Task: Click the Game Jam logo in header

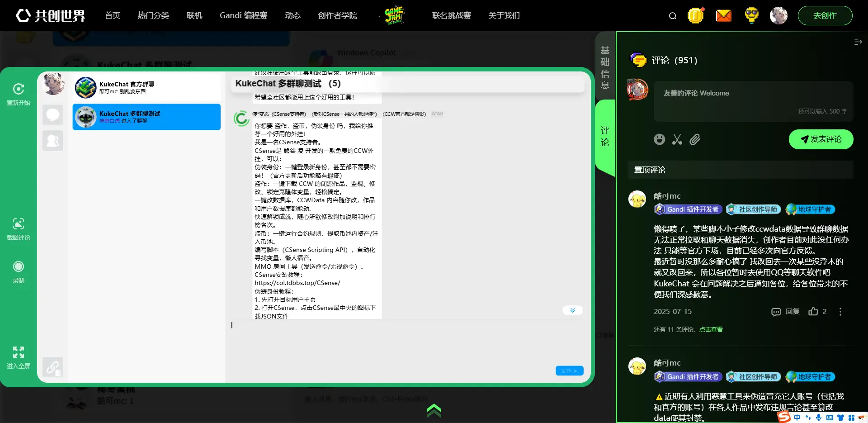Action: 394,15
